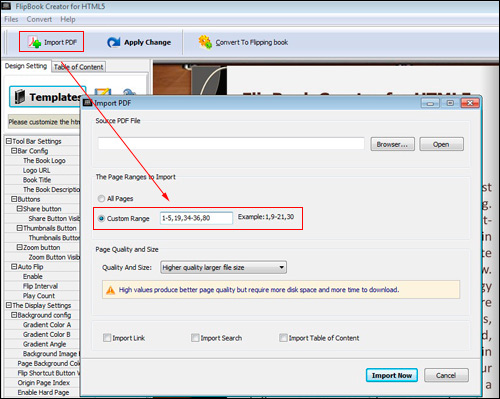500x399 pixels.
Task: Select the Gradient Angle row
Action: [x=42, y=344]
